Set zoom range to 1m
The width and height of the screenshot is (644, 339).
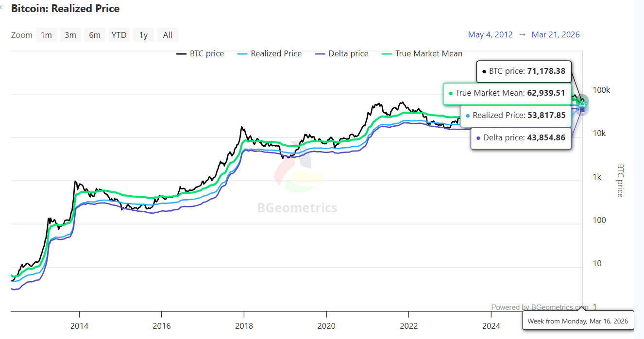tap(46, 35)
